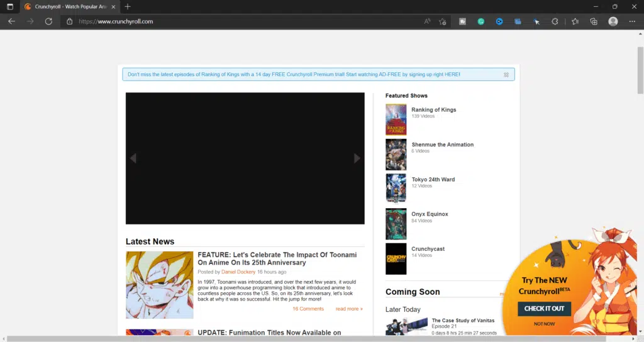Open the tab actions menu icon

pyautogui.click(x=10, y=6)
